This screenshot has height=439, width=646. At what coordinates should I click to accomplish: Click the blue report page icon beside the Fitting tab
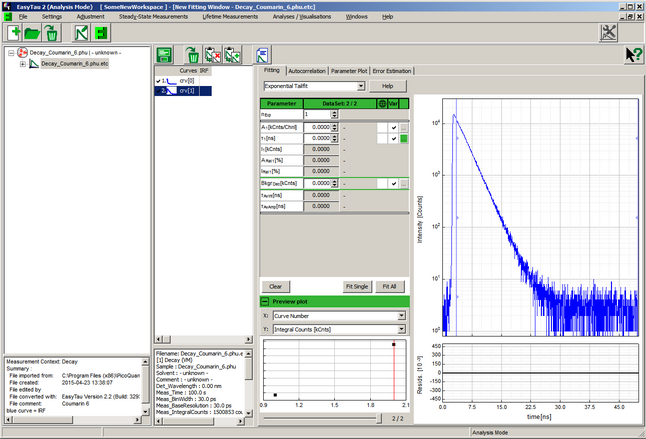[261, 55]
